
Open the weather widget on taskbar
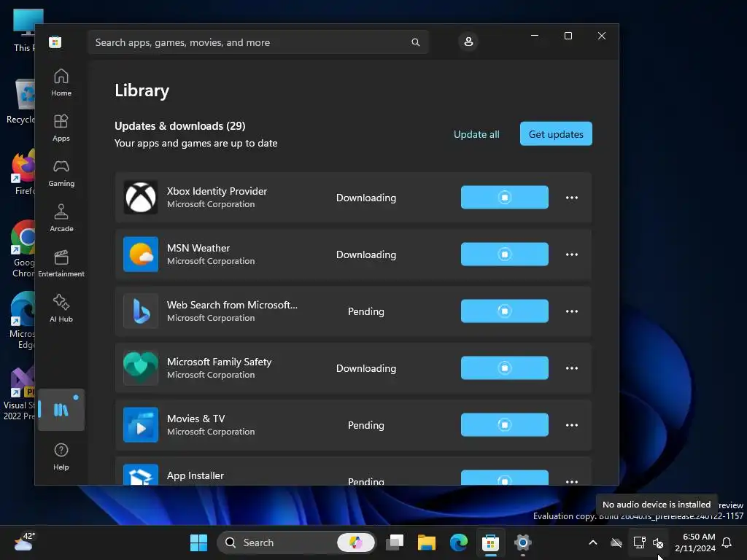coord(24,542)
